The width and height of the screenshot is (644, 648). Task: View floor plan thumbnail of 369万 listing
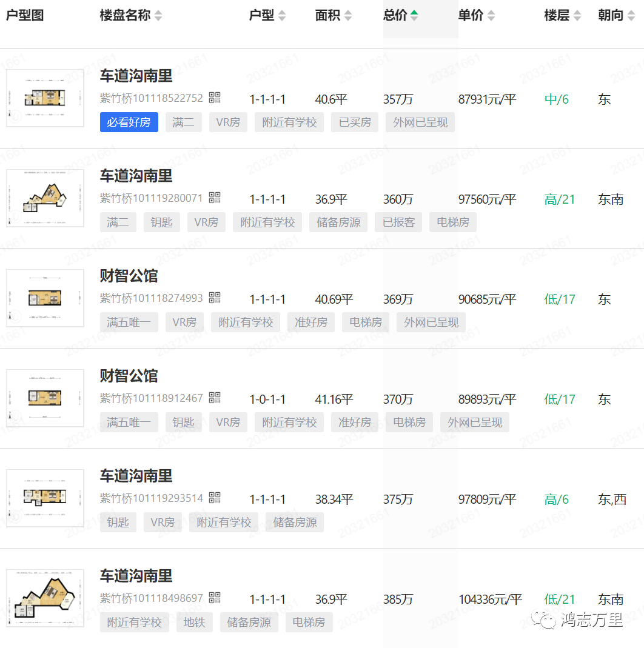point(45,298)
